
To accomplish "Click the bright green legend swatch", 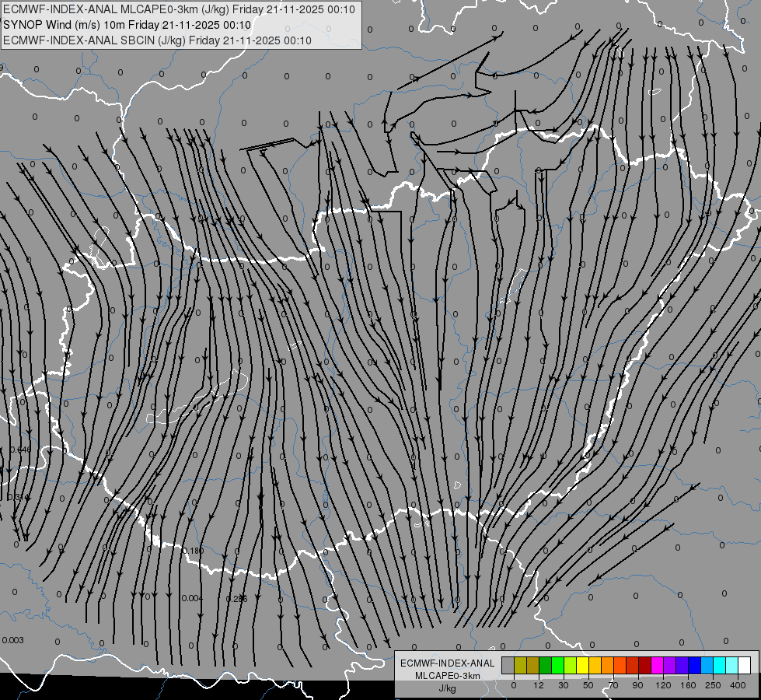I will click(x=557, y=666).
